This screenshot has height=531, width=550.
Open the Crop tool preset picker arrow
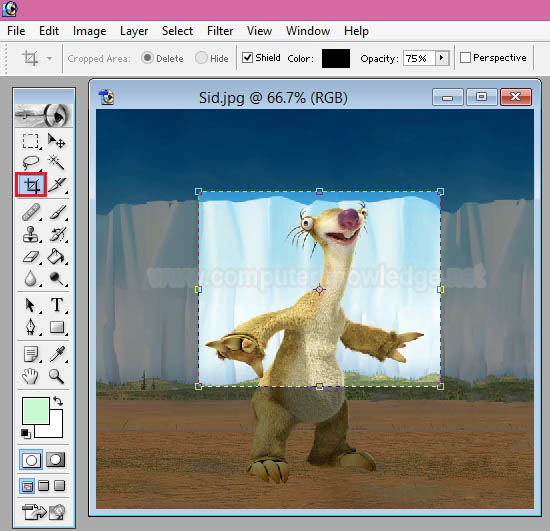click(49, 58)
